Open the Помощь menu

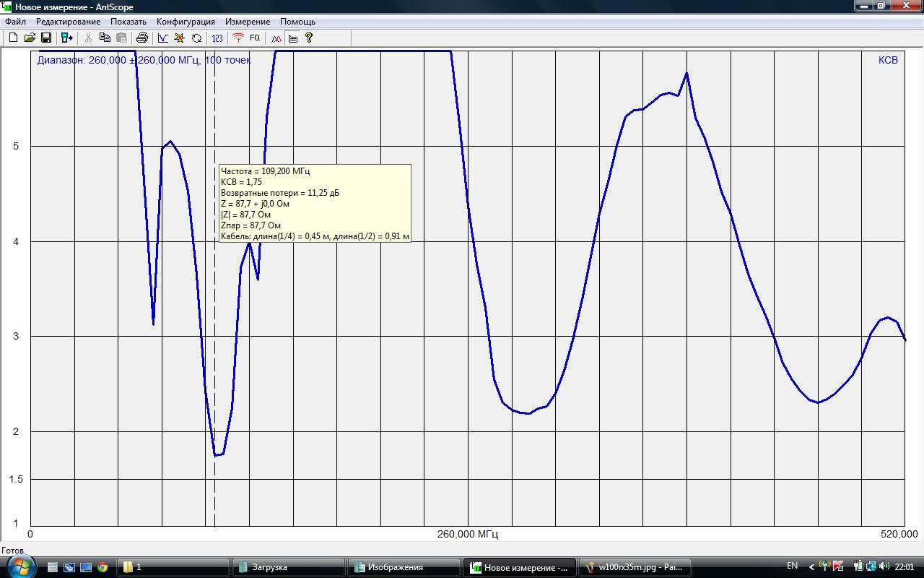[297, 22]
